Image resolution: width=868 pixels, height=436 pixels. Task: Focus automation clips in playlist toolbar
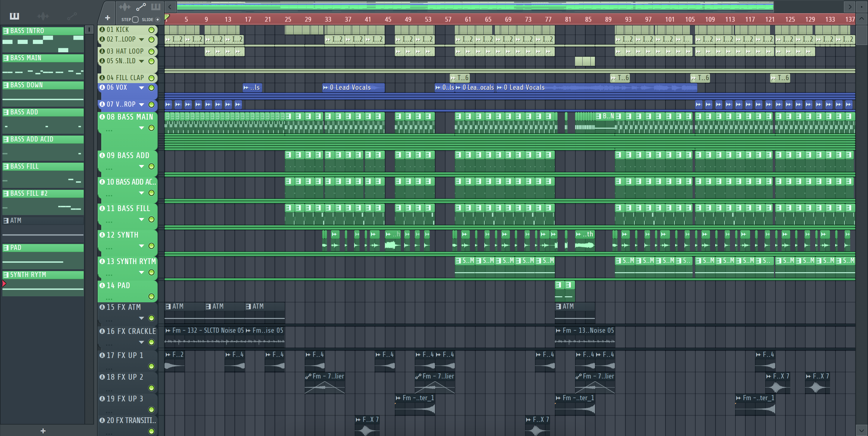[x=140, y=7]
